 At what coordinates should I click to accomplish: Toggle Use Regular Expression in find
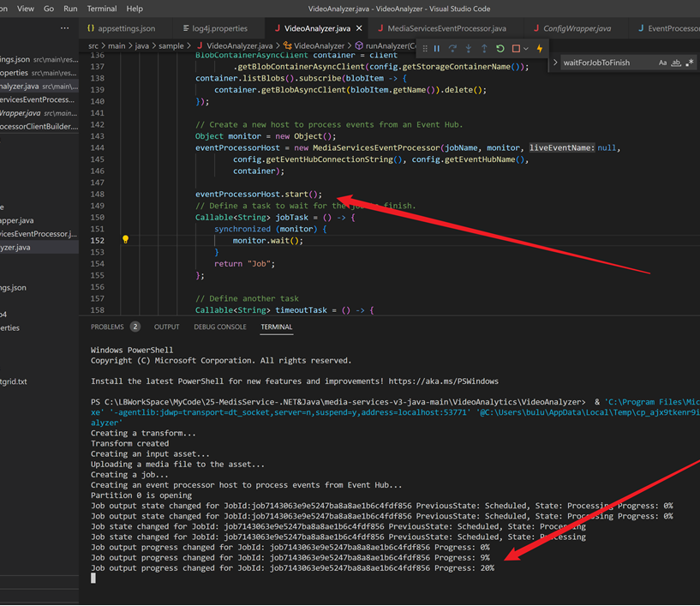point(691,63)
